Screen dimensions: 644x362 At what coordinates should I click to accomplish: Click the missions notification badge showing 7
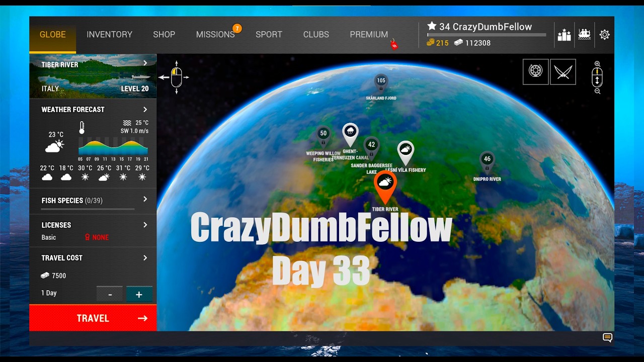pyautogui.click(x=237, y=28)
